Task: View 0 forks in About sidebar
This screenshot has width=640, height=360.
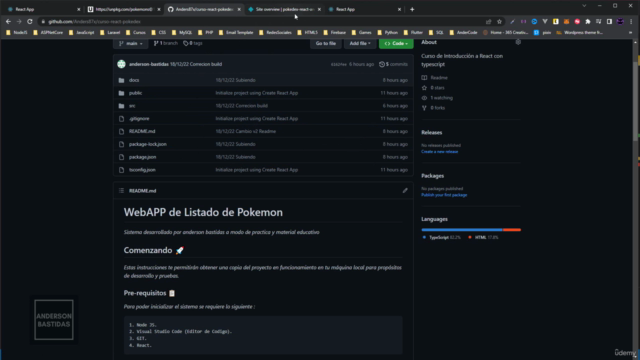Action: click(x=433, y=108)
